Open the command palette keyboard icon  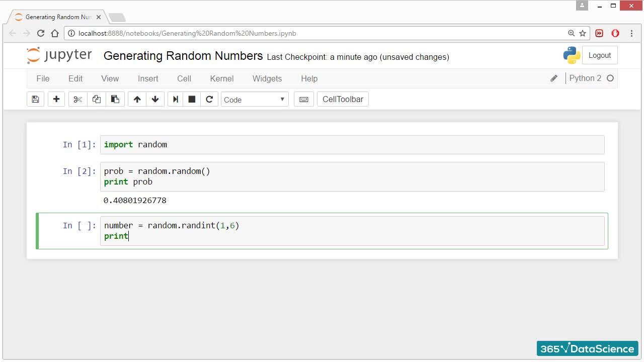304,99
